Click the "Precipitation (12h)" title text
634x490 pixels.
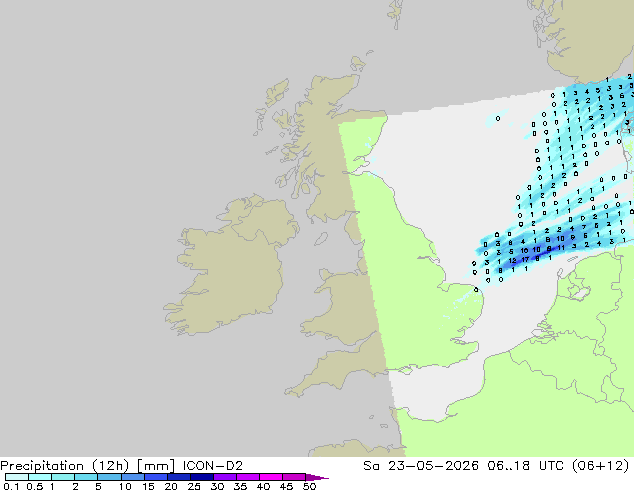pos(65,466)
